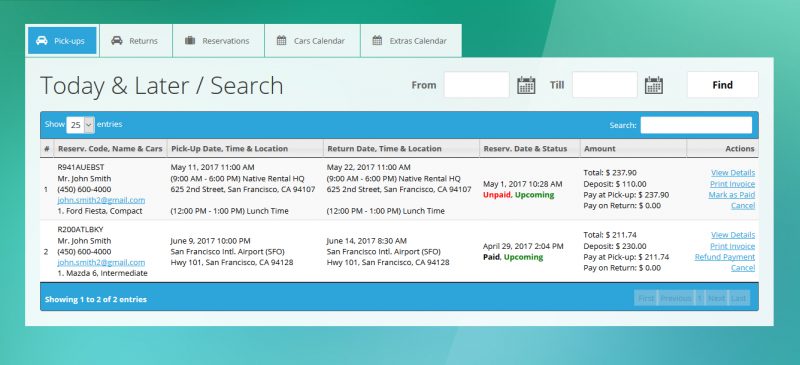Click the Find button

tap(722, 85)
